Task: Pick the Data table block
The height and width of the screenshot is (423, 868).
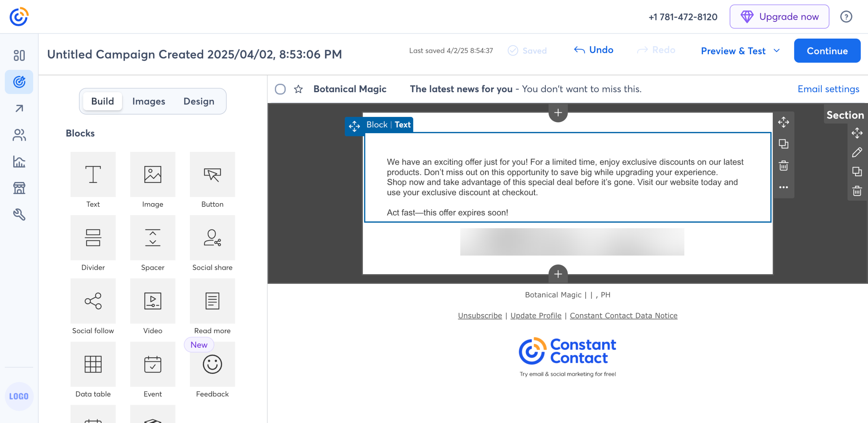Action: point(93,364)
